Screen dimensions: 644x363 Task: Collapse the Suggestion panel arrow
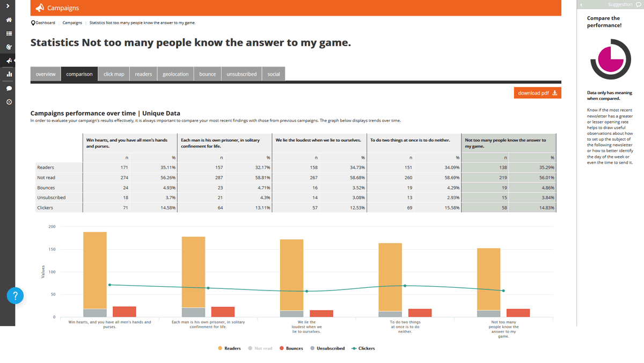tap(581, 5)
